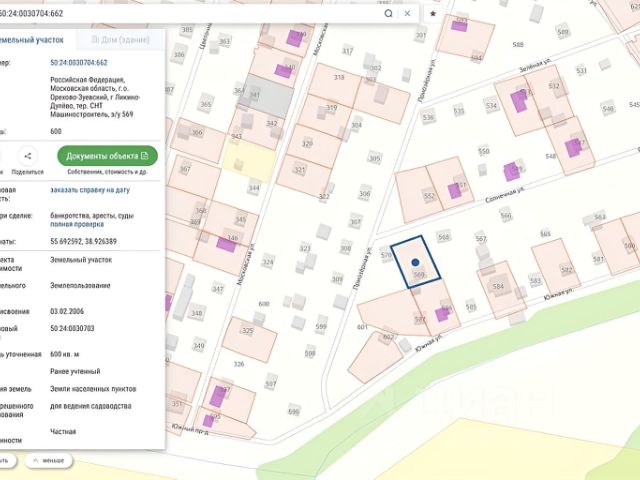This screenshot has width=640, height=480.
Task: Click the share icon button
Action: click(28, 156)
